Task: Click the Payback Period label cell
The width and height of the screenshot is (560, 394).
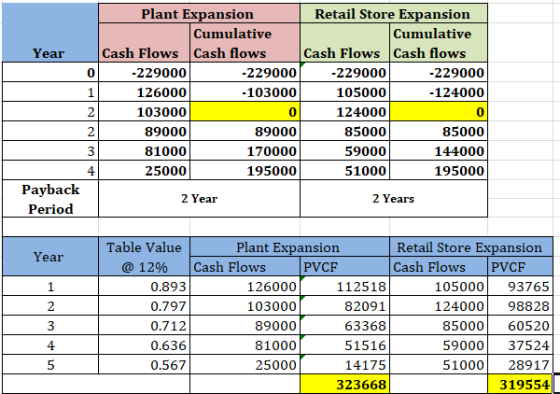Action: [x=50, y=199]
